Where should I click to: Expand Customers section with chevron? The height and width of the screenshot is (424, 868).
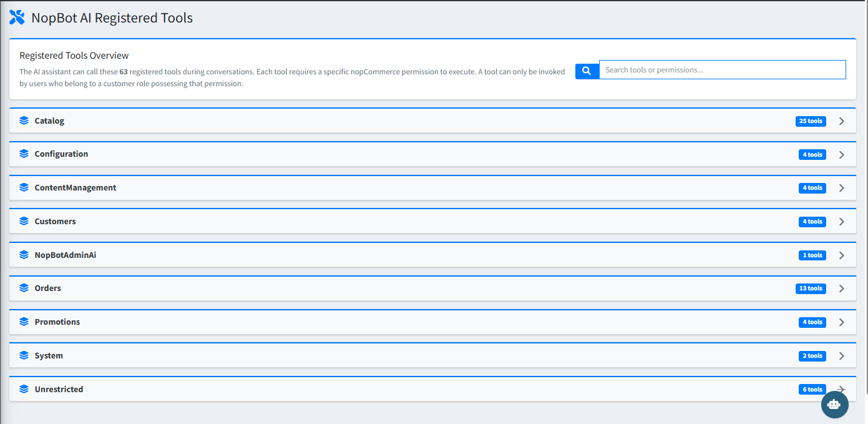(841, 222)
